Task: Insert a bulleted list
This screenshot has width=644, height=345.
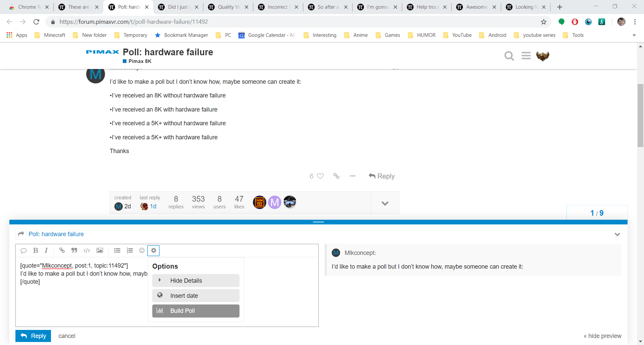Action: pyautogui.click(x=117, y=251)
